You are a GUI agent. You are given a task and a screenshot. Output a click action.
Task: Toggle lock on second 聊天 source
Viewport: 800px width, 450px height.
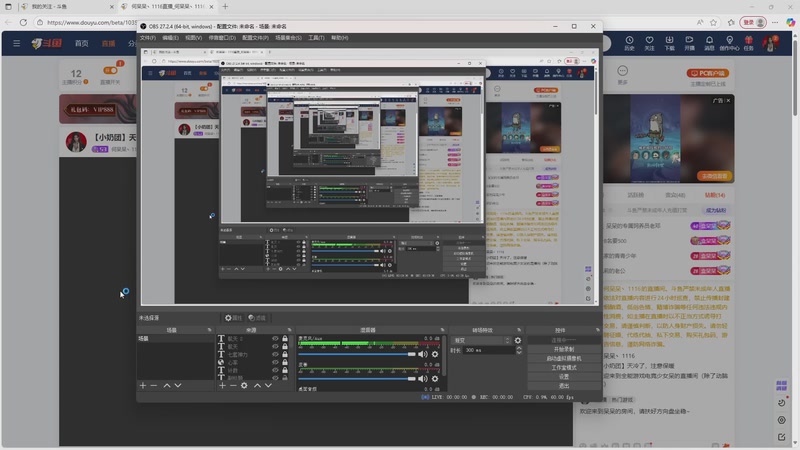pos(285,346)
